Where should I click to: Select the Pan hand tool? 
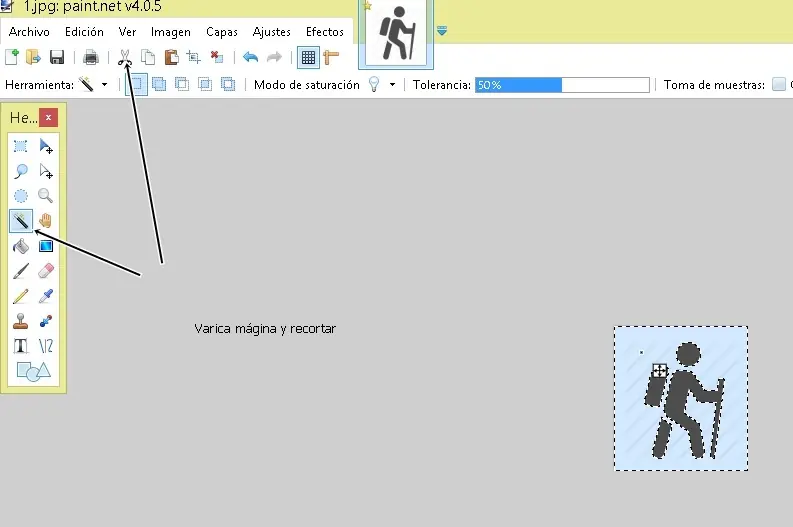(46, 221)
